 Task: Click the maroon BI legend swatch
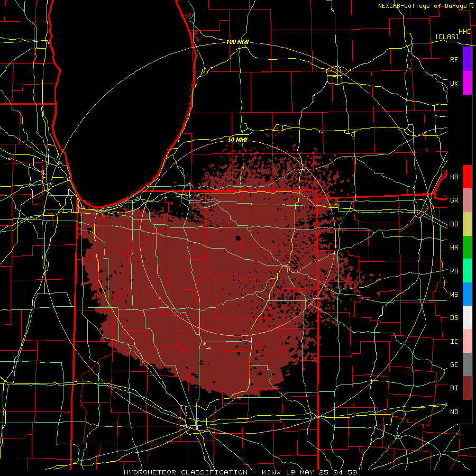tap(467, 388)
